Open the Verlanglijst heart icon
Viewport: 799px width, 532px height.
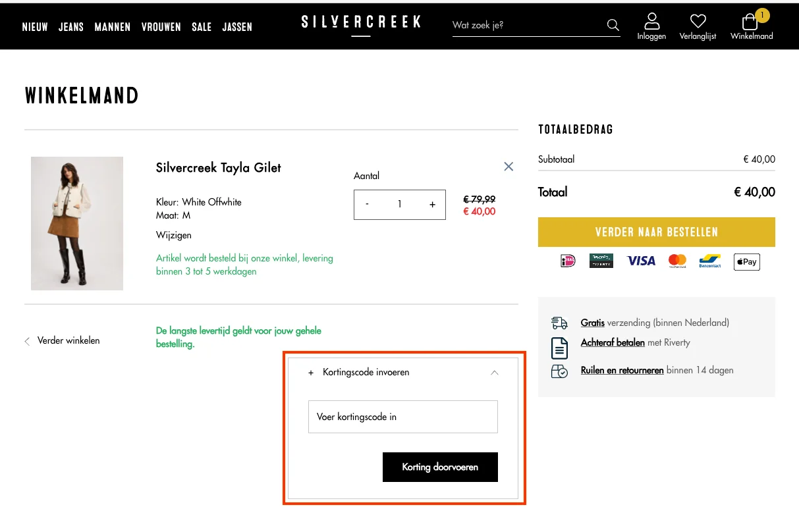(x=698, y=21)
